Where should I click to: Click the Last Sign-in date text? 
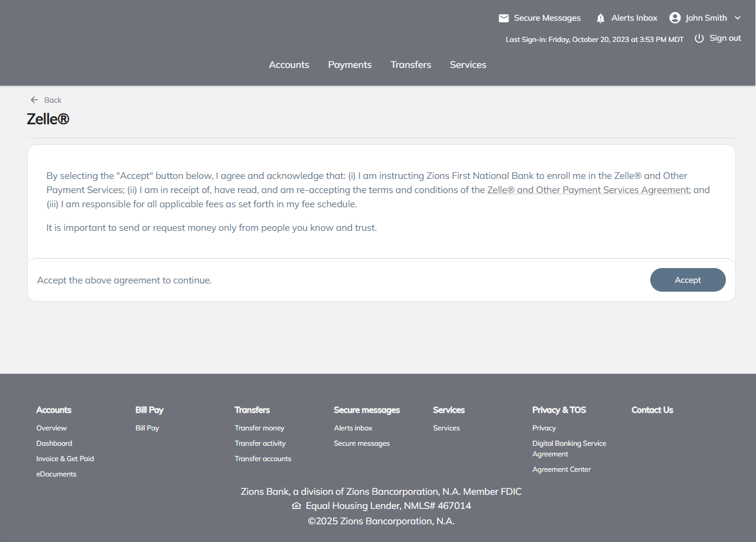595,40
